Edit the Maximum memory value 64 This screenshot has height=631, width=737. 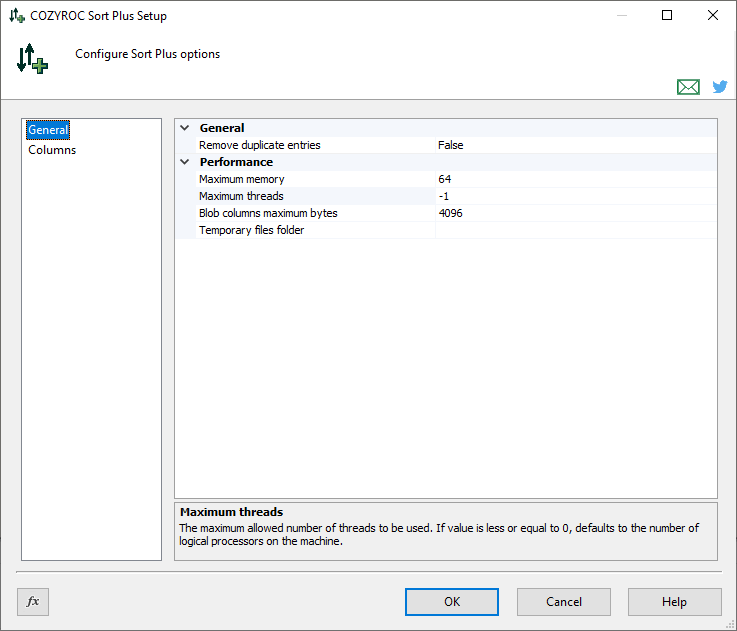576,179
